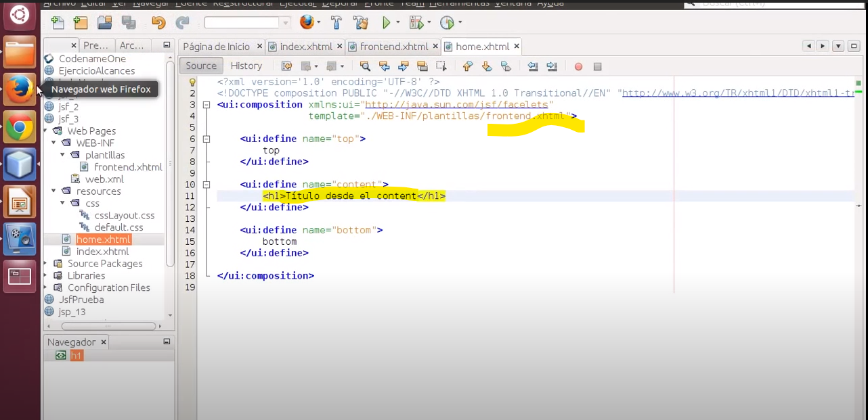The height and width of the screenshot is (420, 868).
Task: Click the Save All toolbar icon
Action: (128, 22)
